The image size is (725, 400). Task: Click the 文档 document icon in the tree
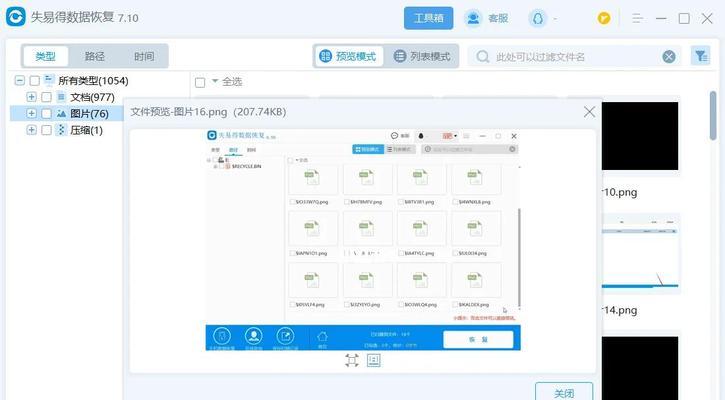tap(61, 97)
